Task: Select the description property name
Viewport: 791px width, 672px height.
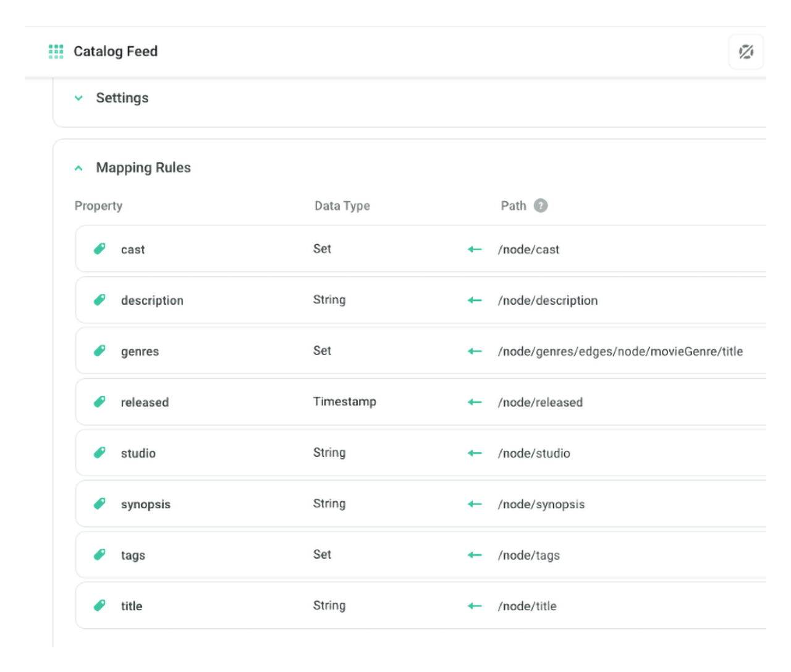Action: click(152, 301)
